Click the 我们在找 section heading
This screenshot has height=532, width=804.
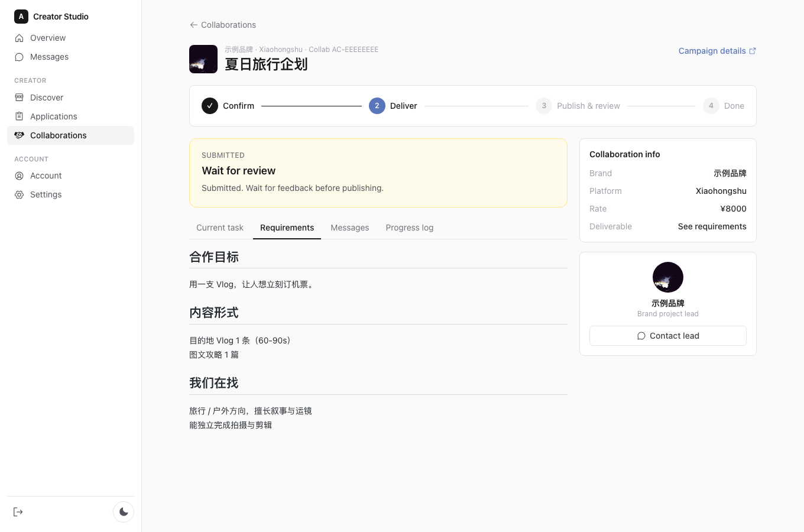coord(214,383)
